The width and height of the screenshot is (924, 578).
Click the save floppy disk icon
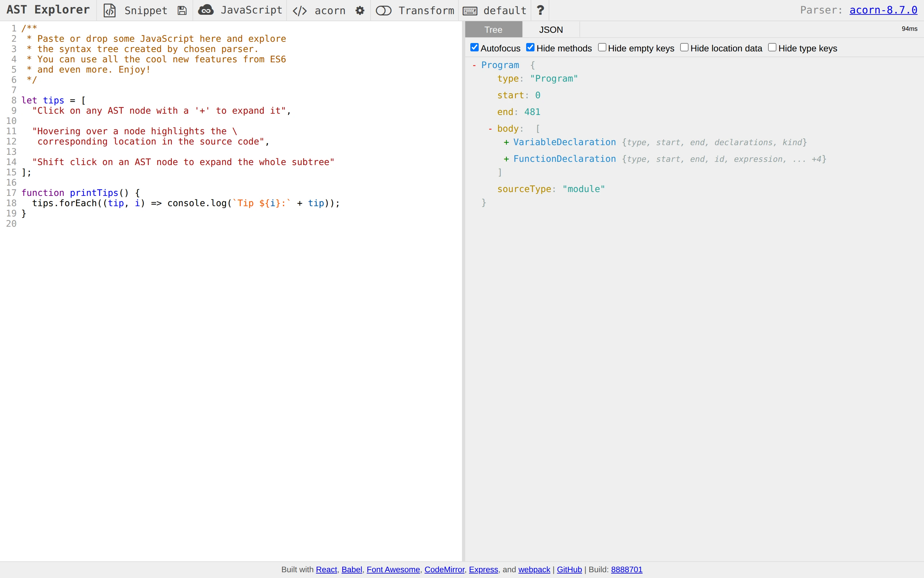[182, 10]
